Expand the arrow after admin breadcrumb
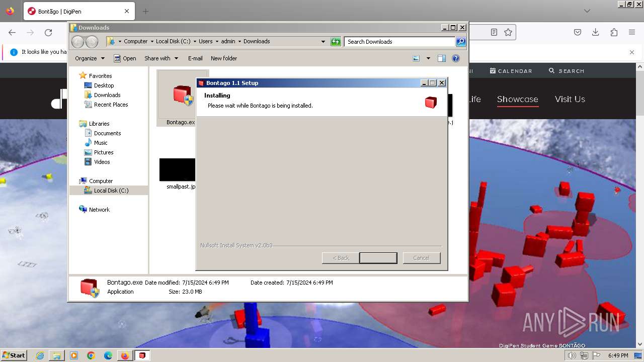The image size is (644, 362). coord(239,42)
